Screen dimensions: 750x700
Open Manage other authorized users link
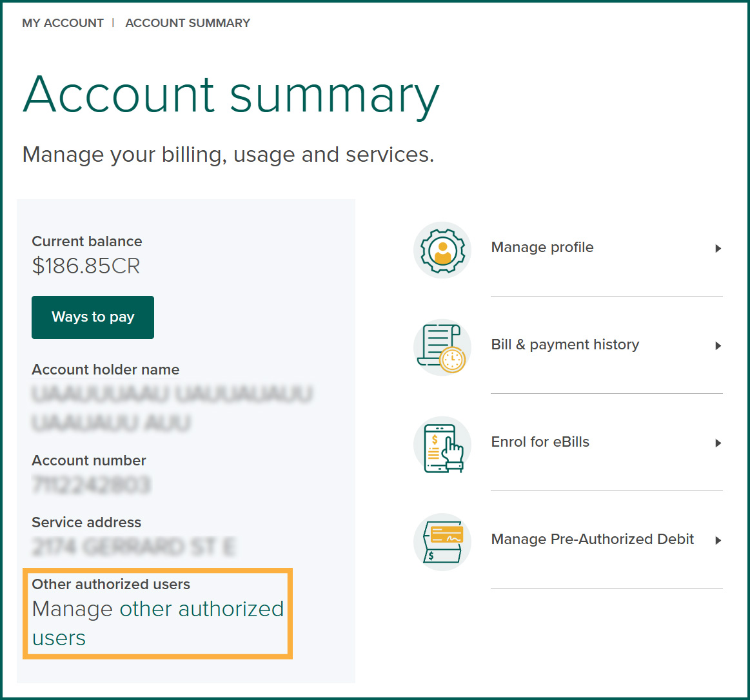[x=158, y=623]
